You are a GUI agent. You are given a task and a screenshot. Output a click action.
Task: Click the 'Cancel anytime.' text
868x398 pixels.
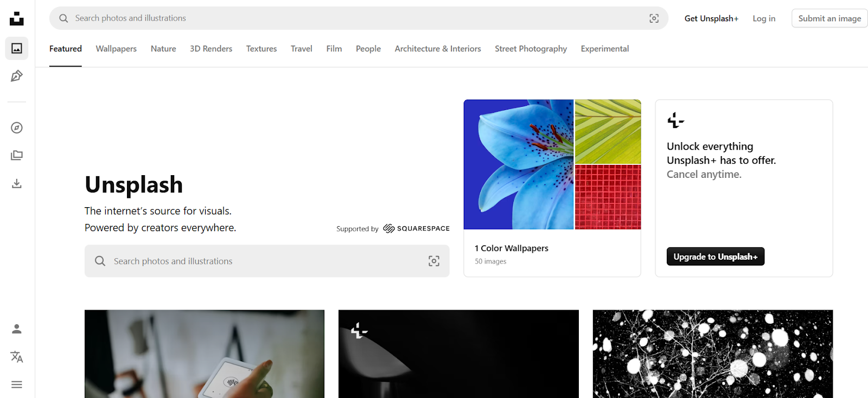coord(704,175)
